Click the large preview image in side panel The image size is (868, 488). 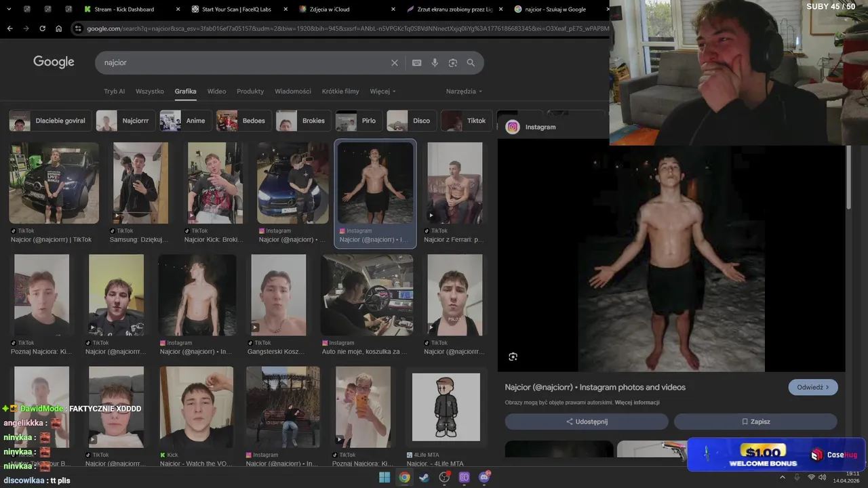pos(671,258)
